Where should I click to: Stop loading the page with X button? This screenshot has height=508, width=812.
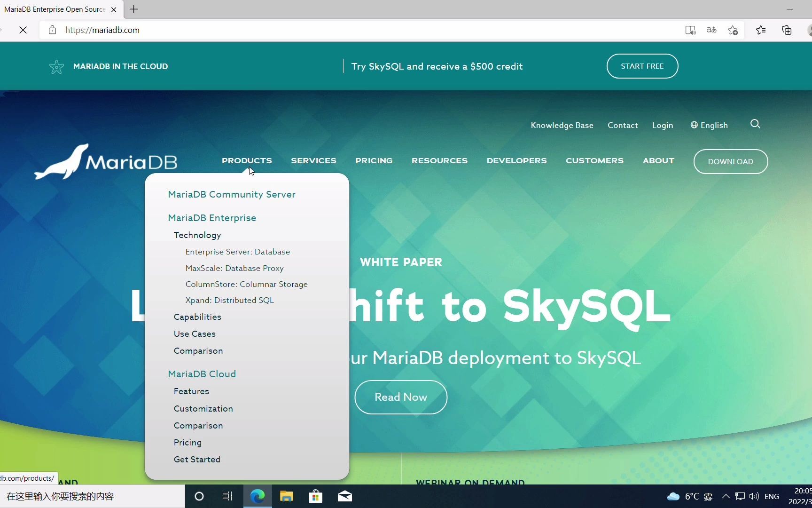pos(23,30)
